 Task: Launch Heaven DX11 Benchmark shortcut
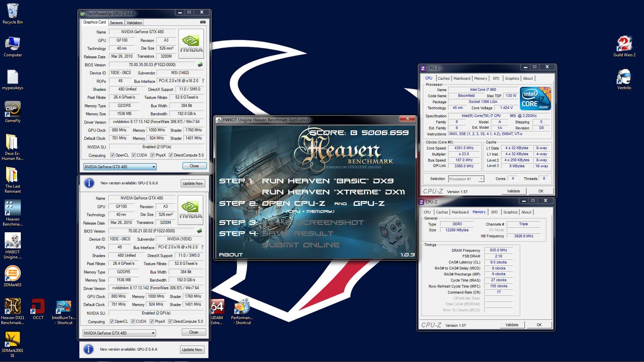tap(13, 312)
